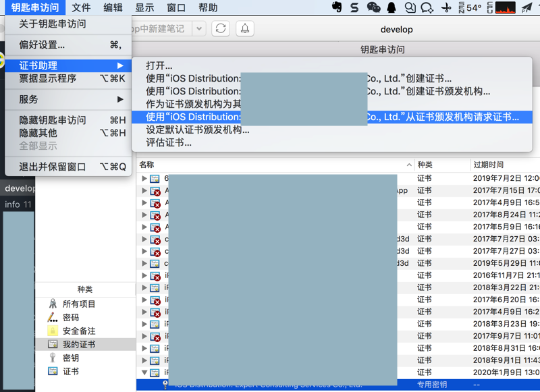
Task: Click the Sogou S menu bar icon
Action: coord(354,7)
